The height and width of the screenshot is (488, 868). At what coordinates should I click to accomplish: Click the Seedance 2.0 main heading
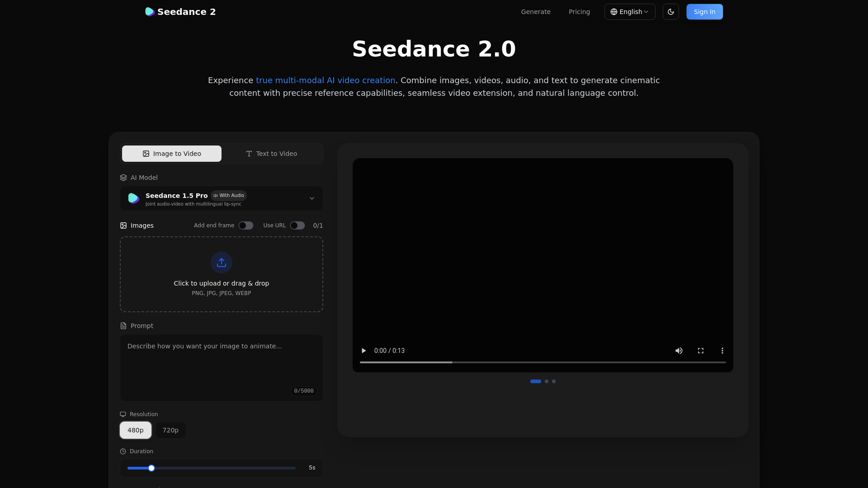tap(434, 49)
